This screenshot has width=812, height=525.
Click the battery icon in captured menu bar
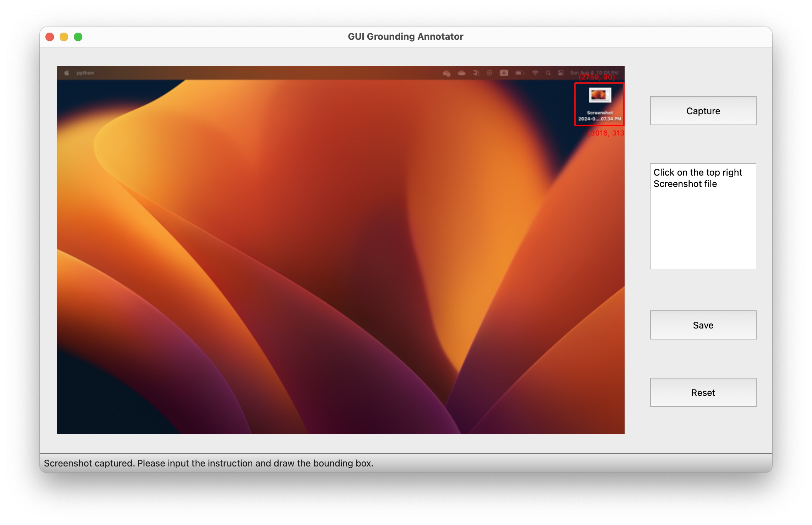[520, 73]
